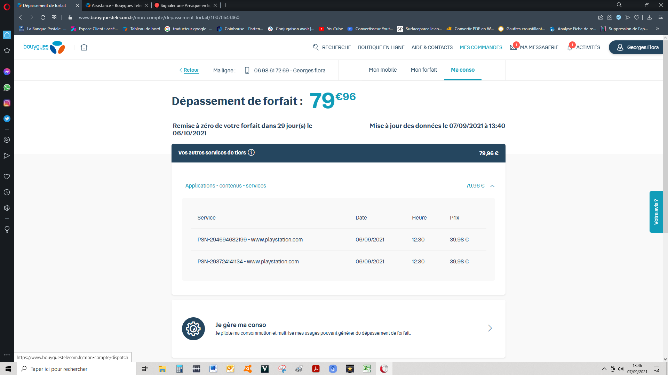
Task: Open the Je gère ma conso gear icon
Action: click(193, 329)
